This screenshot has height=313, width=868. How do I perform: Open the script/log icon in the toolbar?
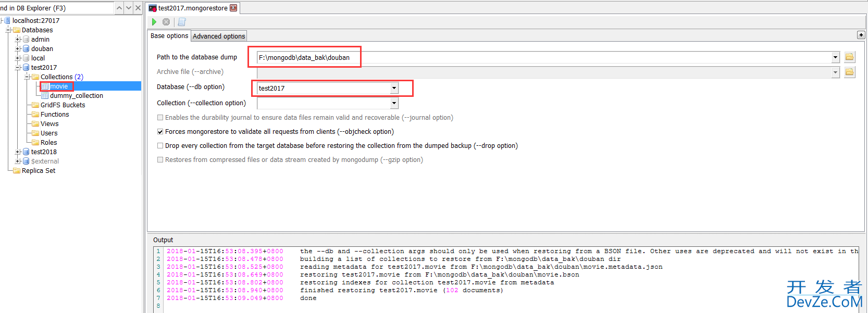pos(182,22)
